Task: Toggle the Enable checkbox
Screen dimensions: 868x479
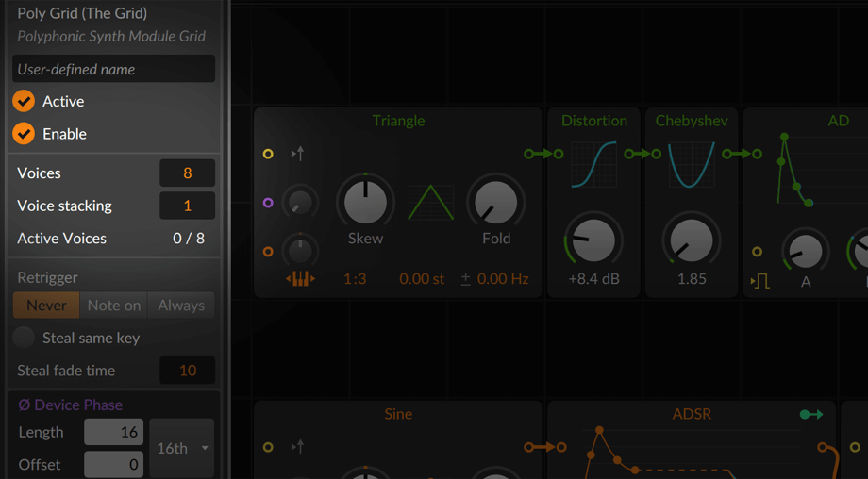Action: click(x=24, y=133)
